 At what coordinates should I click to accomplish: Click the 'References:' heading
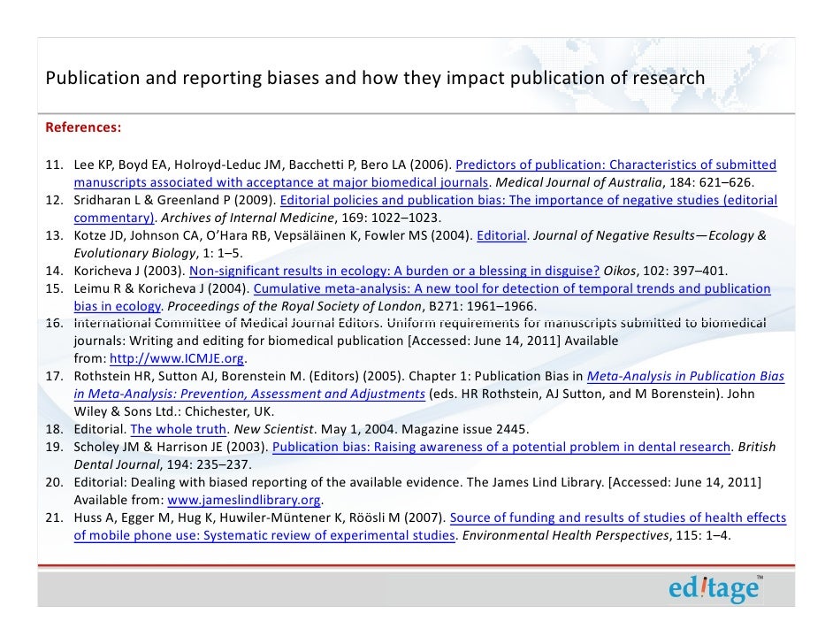[x=83, y=127]
